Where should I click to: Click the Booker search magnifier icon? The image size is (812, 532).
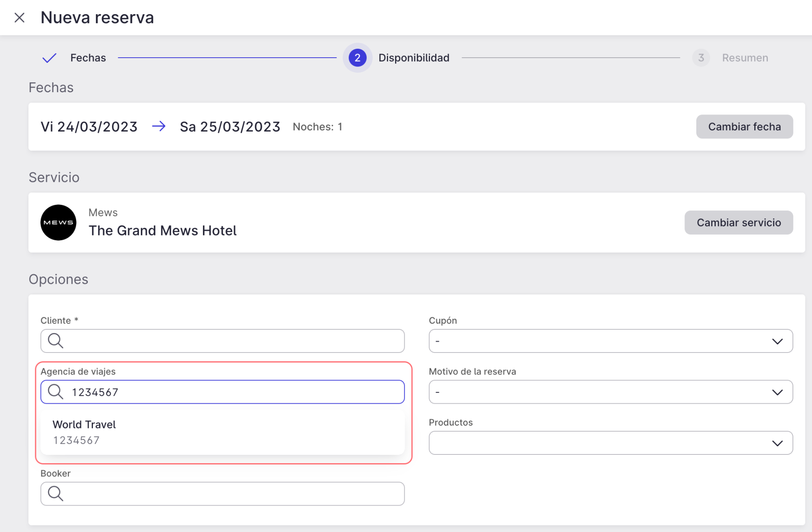pos(56,494)
